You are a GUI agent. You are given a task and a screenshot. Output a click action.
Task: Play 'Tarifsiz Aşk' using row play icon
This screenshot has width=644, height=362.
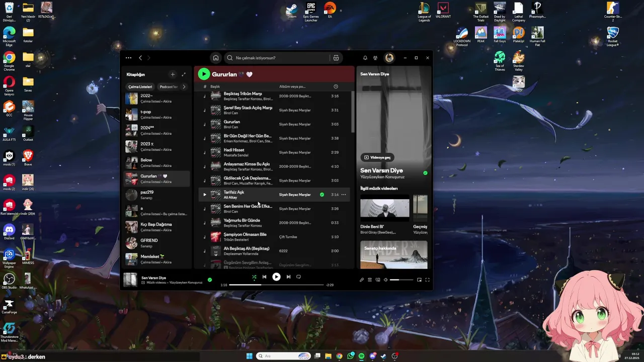point(204,195)
